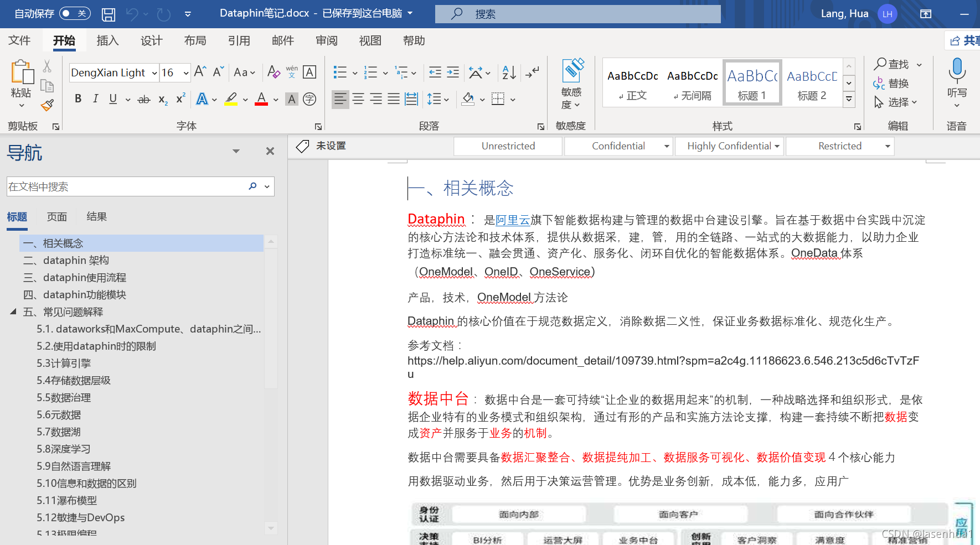Viewport: 980px width, 545px height.
Task: Click the Replace button
Action: 891,83
